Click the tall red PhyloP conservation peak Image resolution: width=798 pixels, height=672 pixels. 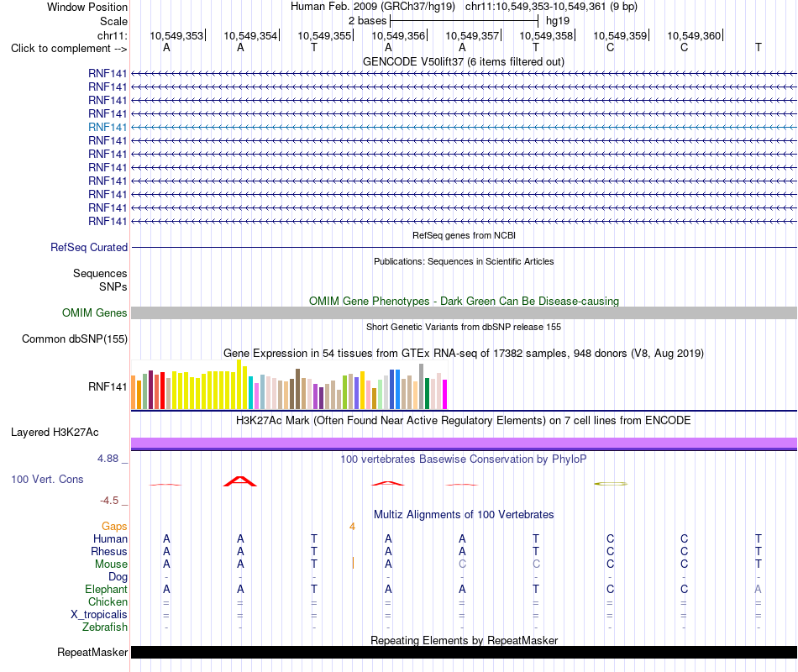click(x=240, y=481)
